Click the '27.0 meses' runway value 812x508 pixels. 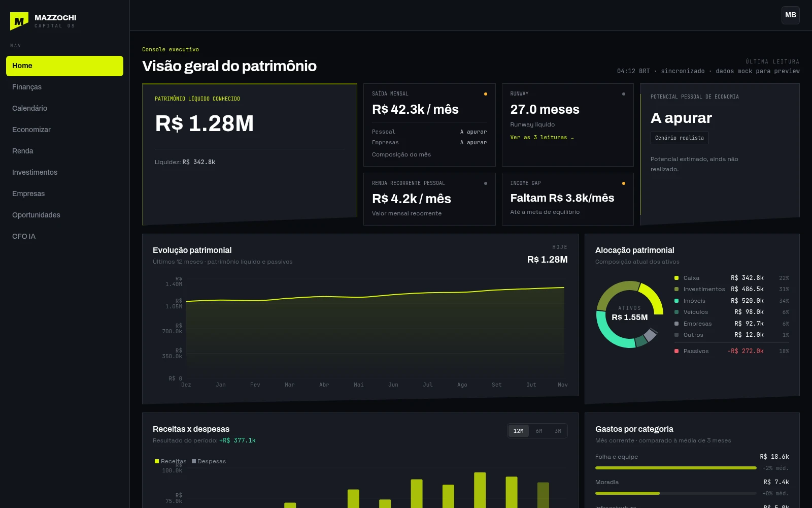click(545, 110)
